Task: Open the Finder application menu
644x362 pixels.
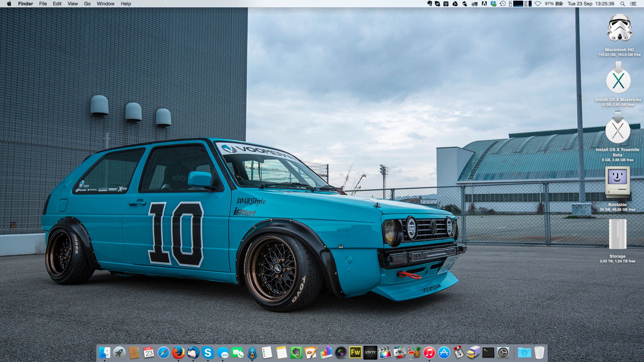Action: coord(26,4)
